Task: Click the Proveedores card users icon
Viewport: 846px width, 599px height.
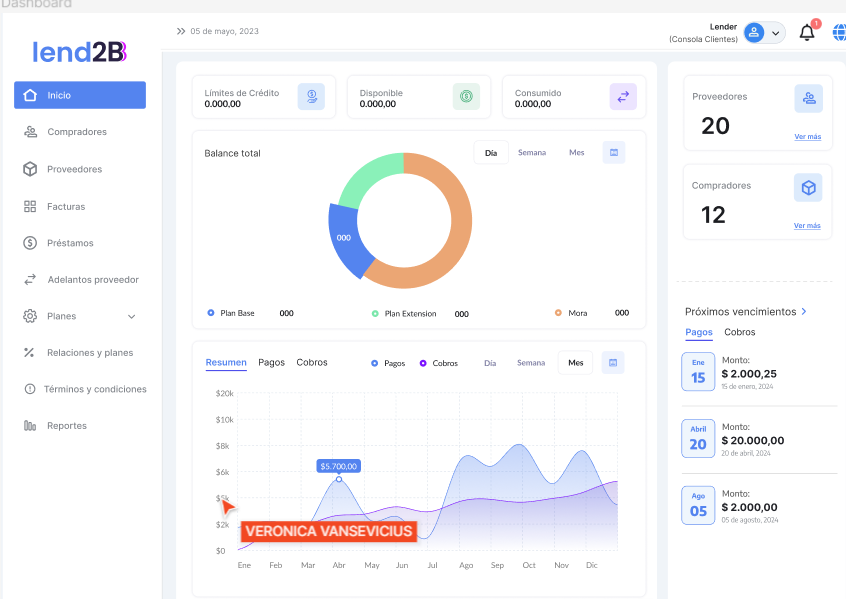Action: pos(808,98)
